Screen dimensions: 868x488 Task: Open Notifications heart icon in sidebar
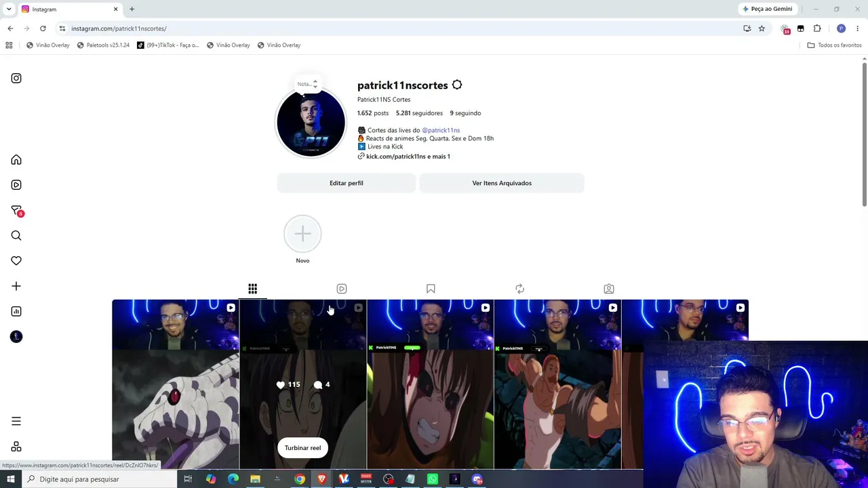(16, 261)
